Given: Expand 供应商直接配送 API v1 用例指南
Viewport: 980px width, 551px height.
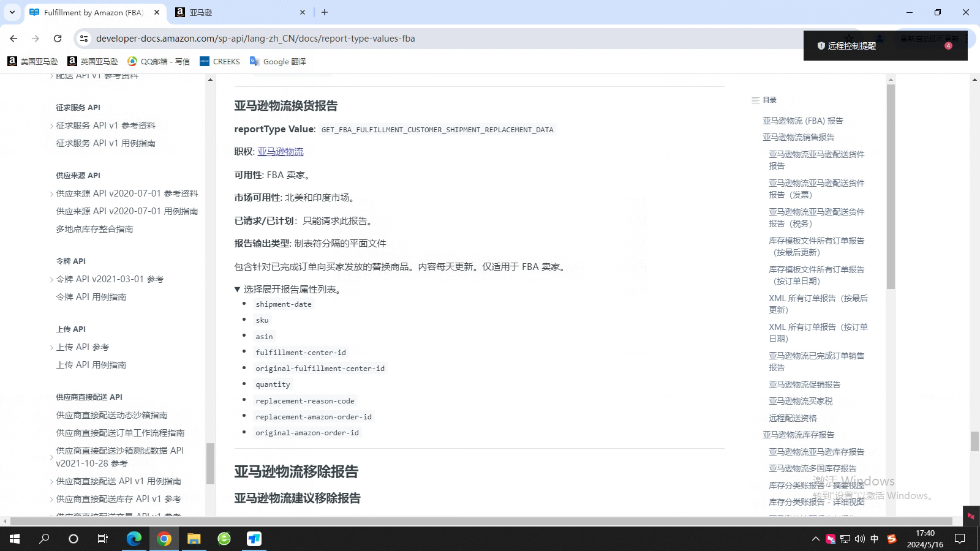Looking at the screenshot, I should 51,482.
